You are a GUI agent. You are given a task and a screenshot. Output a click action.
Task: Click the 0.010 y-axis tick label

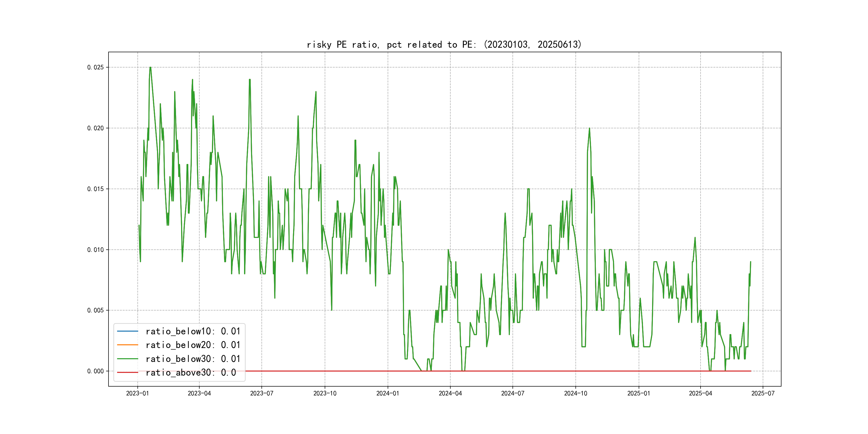95,250
